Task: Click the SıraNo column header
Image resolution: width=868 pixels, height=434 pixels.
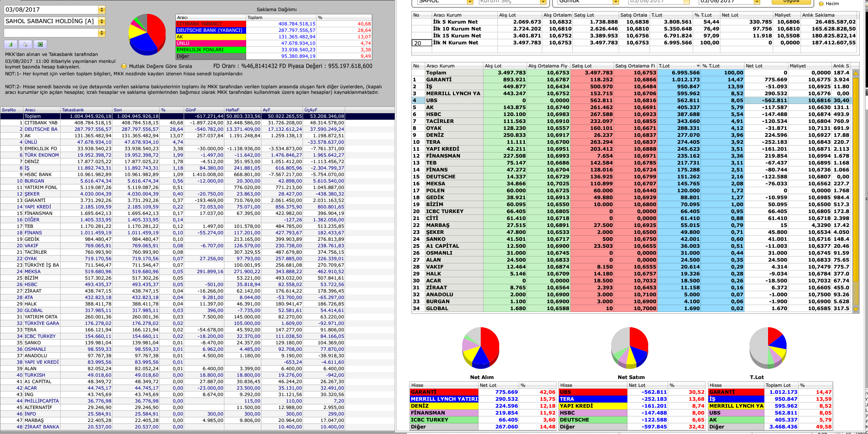Action: coord(12,110)
